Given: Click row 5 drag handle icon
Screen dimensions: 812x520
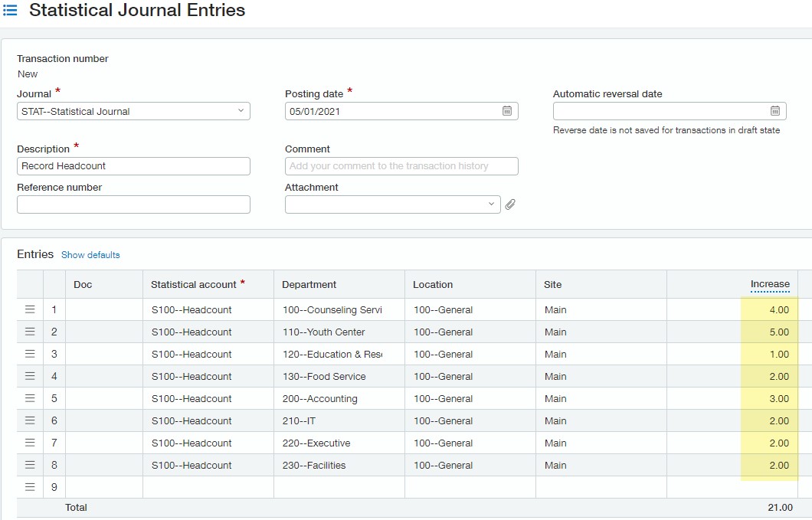Looking at the screenshot, I should click(x=30, y=399).
